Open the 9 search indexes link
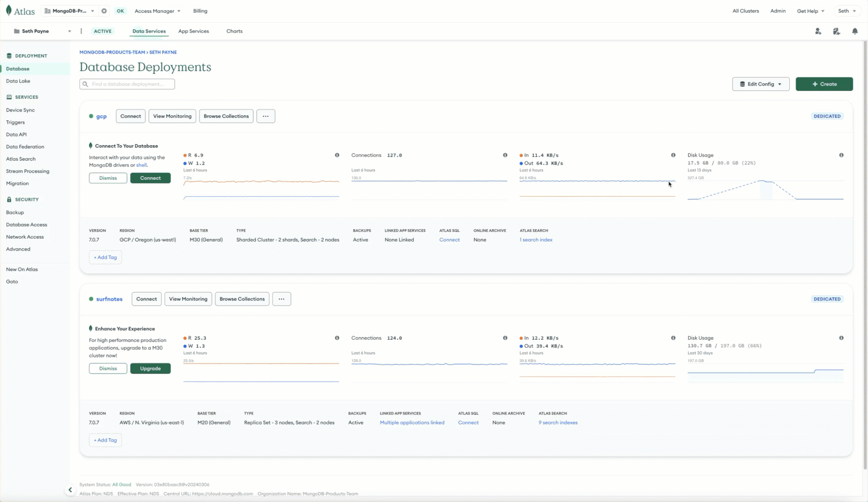 click(x=558, y=422)
